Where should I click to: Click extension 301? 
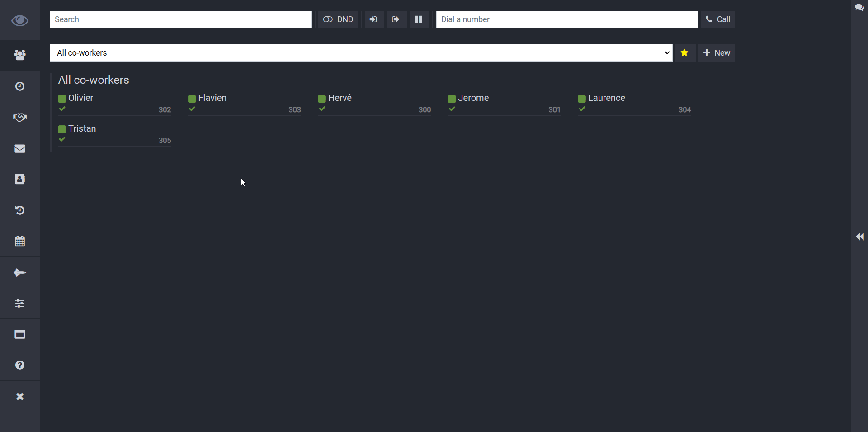(x=554, y=110)
